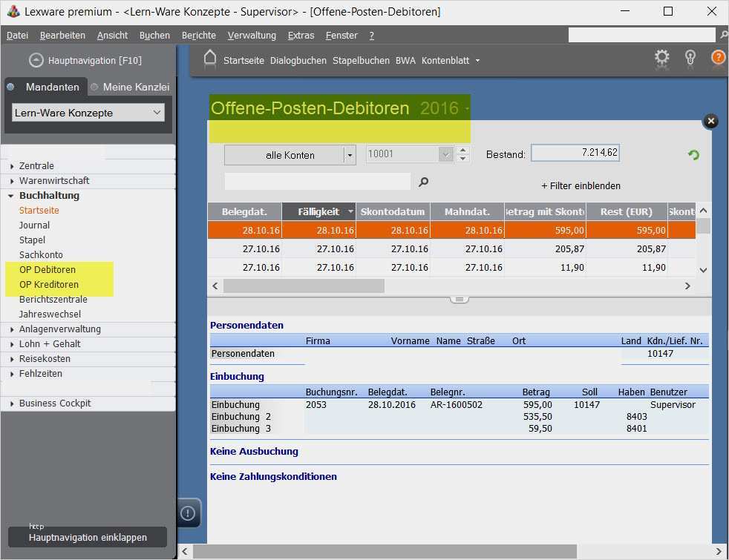Open the Verwaltung menu
729x560 pixels.
(x=252, y=35)
